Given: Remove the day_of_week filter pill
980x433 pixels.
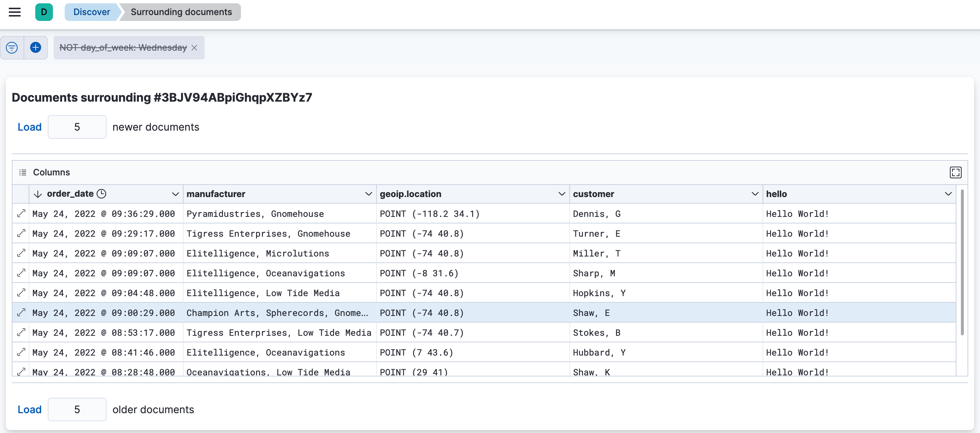Looking at the screenshot, I should (x=194, y=48).
